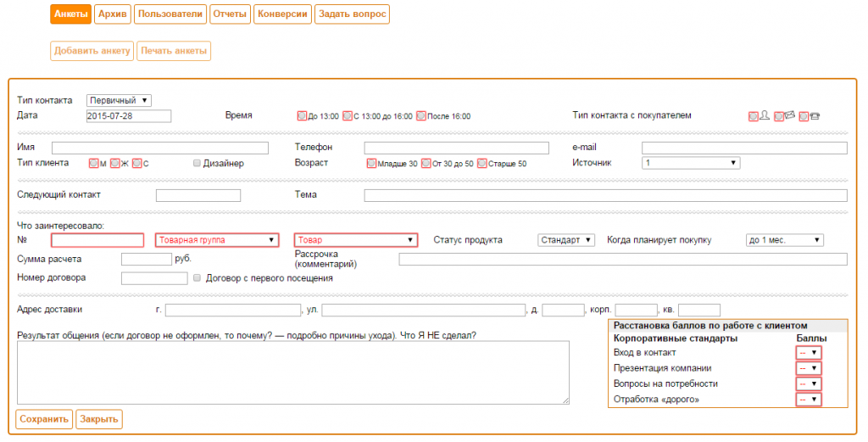Select time option До 13:00
The height and width of the screenshot is (442, 868).
point(302,115)
